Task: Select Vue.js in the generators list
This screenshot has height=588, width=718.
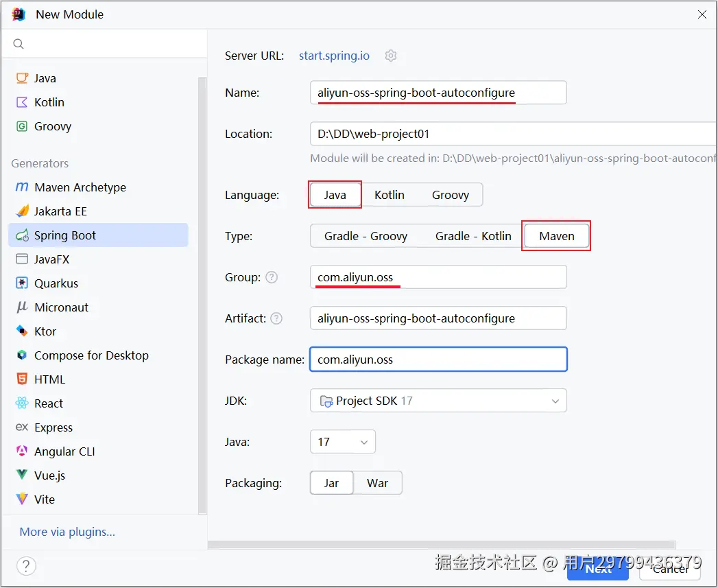Action: coord(99,475)
